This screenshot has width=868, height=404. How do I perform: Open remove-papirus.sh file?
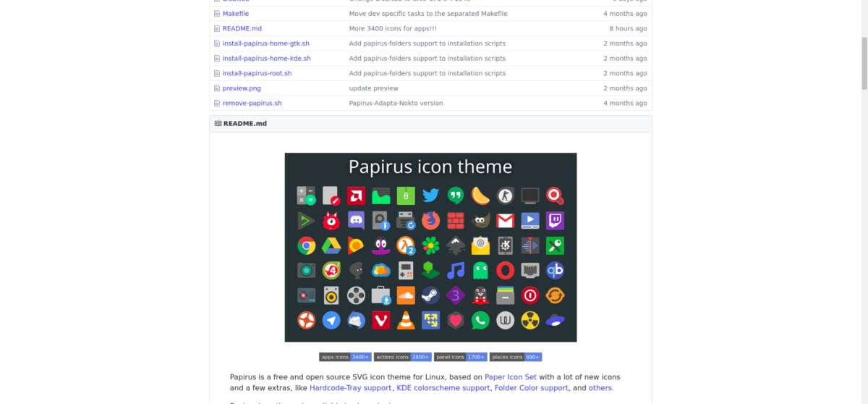click(x=252, y=103)
